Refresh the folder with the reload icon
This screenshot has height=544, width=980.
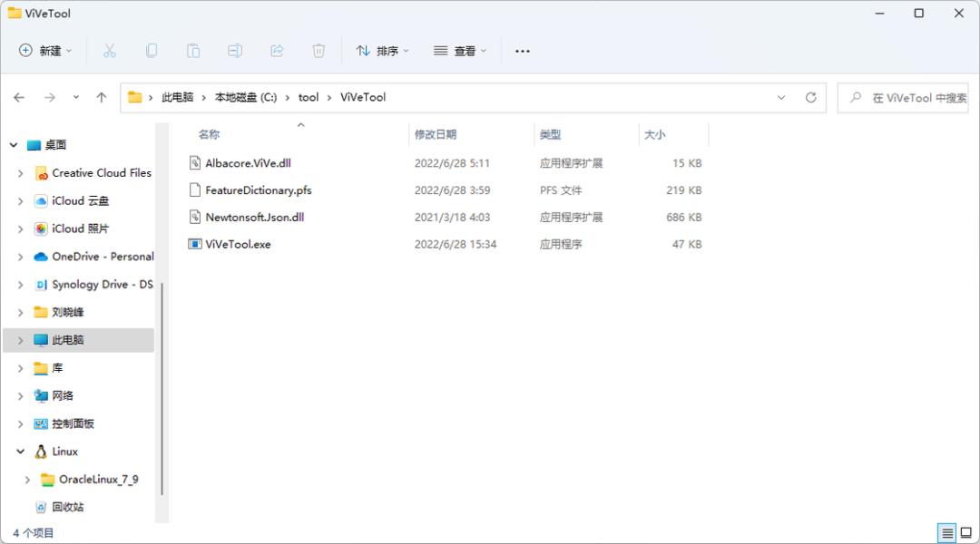tap(810, 97)
